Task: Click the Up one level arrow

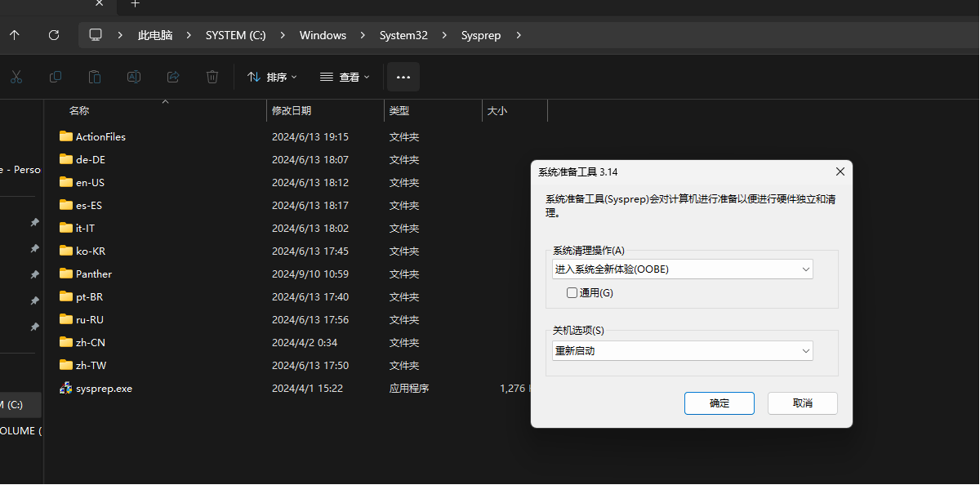Action: [x=15, y=35]
